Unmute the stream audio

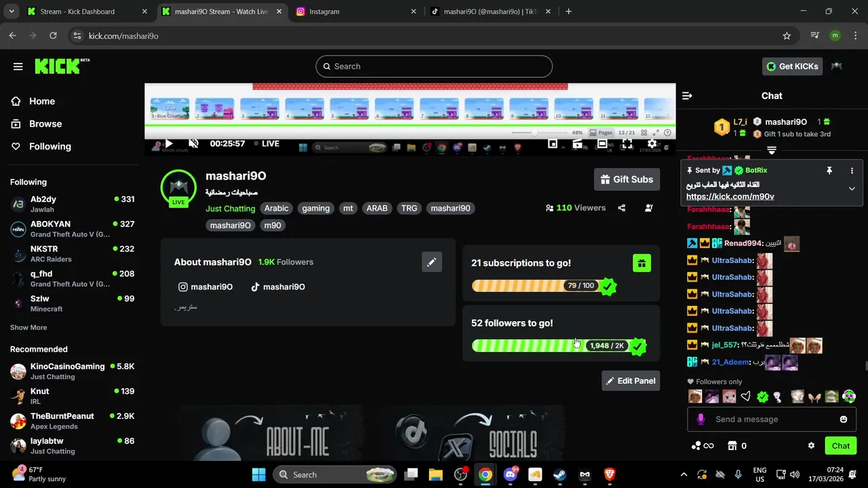click(x=193, y=144)
